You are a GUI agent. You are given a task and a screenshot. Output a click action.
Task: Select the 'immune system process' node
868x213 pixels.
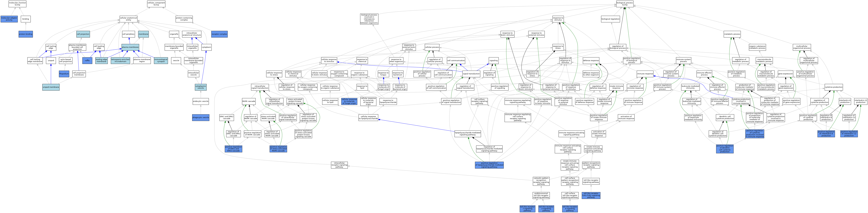[x=683, y=61]
